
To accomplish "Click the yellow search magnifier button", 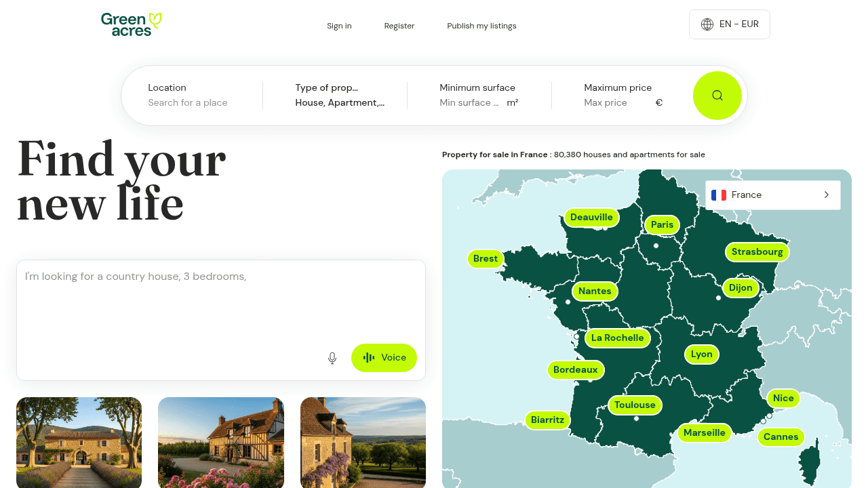I will tap(717, 96).
